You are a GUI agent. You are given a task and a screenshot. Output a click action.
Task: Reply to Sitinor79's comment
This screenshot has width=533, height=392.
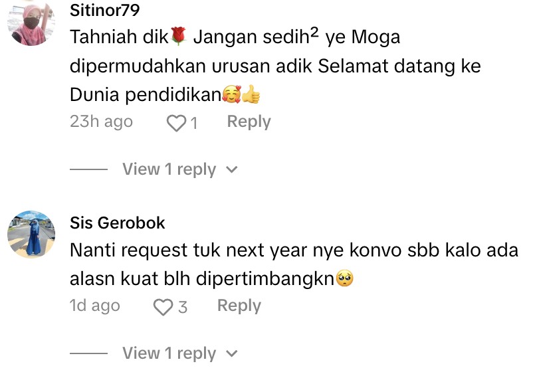point(249,121)
